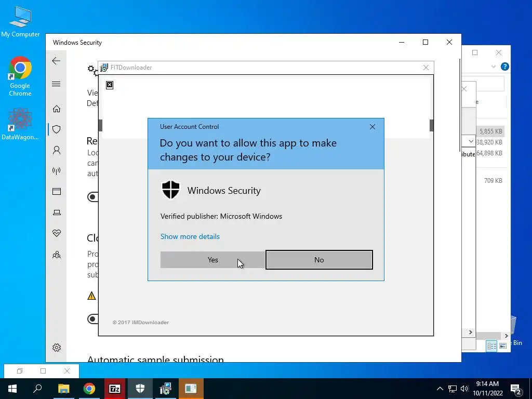Open the Windows Security hamburger menu

point(56,84)
